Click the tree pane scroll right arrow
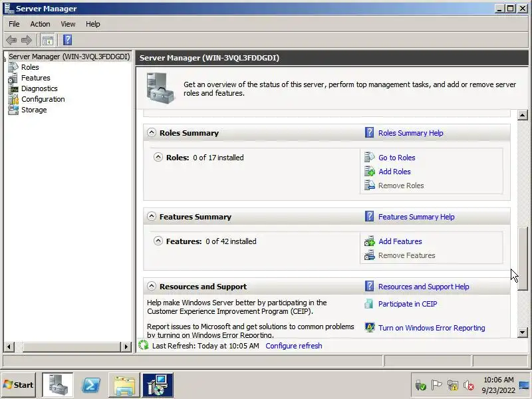This screenshot has width=532, height=399. point(126,346)
